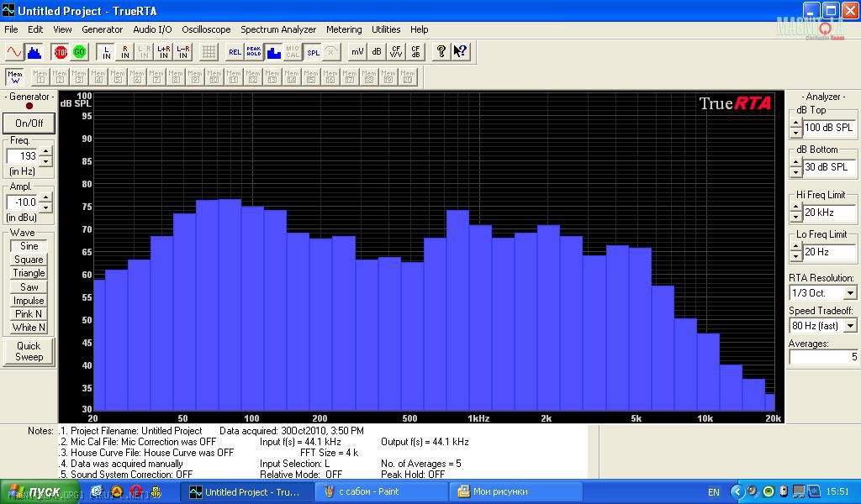Screen dimensions: 861x504
Task: Activate the What's This pointer help icon
Action: 460,52
